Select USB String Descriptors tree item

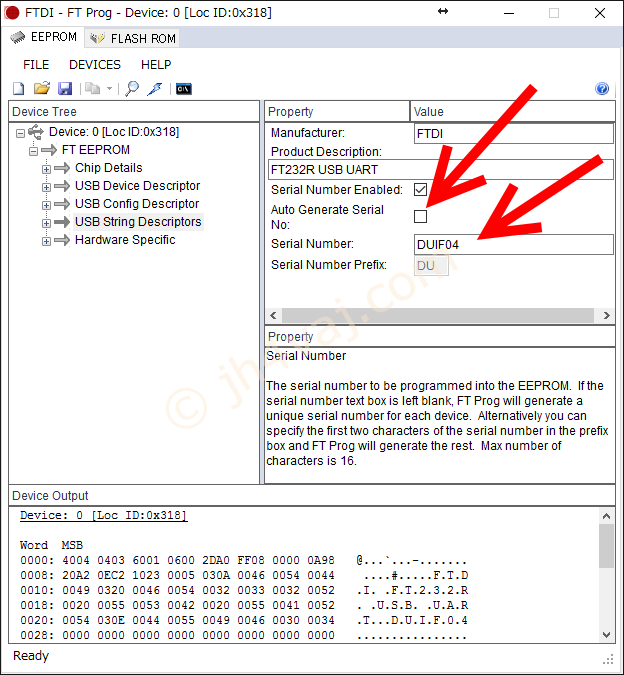tap(138, 222)
